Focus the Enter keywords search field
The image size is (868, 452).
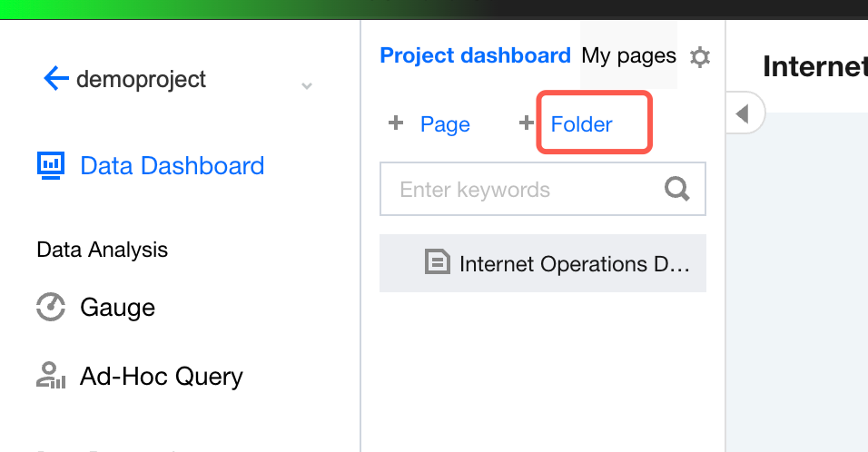pyautogui.click(x=522, y=190)
